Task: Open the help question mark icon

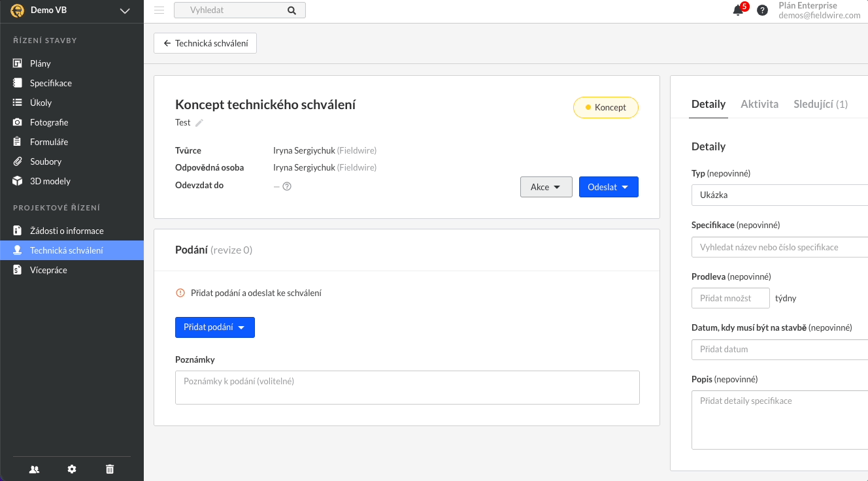Action: click(x=762, y=10)
